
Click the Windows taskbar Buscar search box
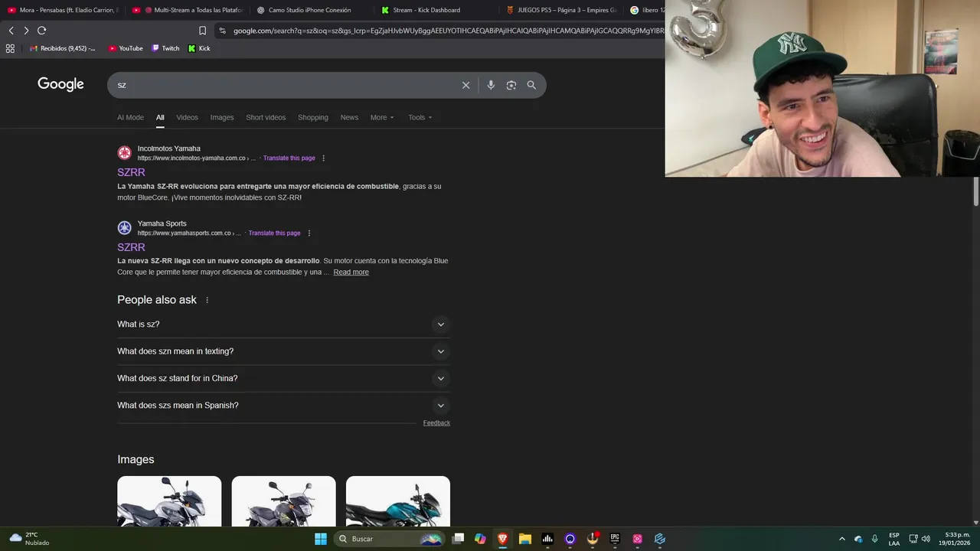[x=390, y=539]
